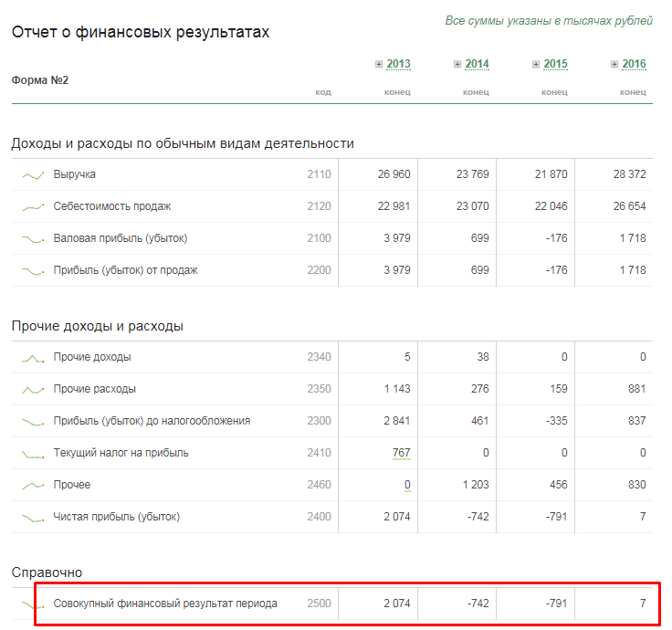Click the trend icon for Прибыль (убыток) от продаж
The width and height of the screenshot is (672, 630).
tap(33, 271)
